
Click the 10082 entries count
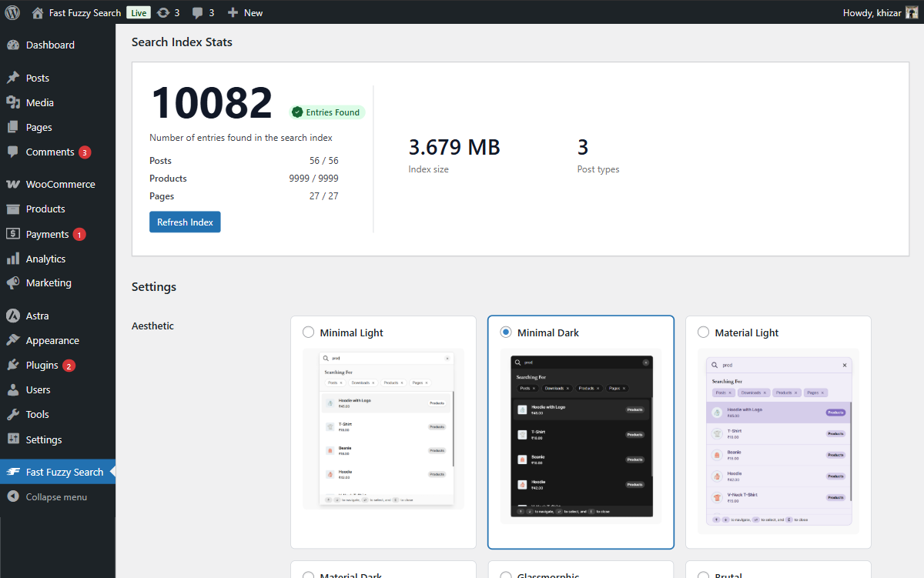[212, 102]
